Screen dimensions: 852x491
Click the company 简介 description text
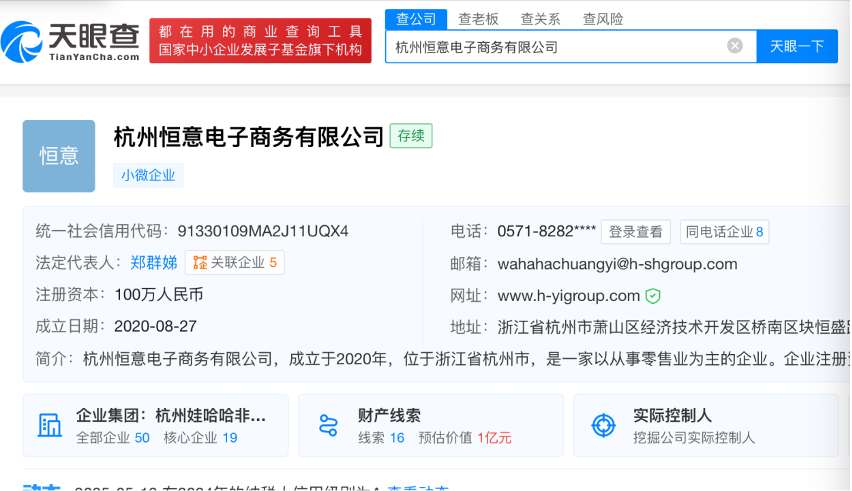466,359
